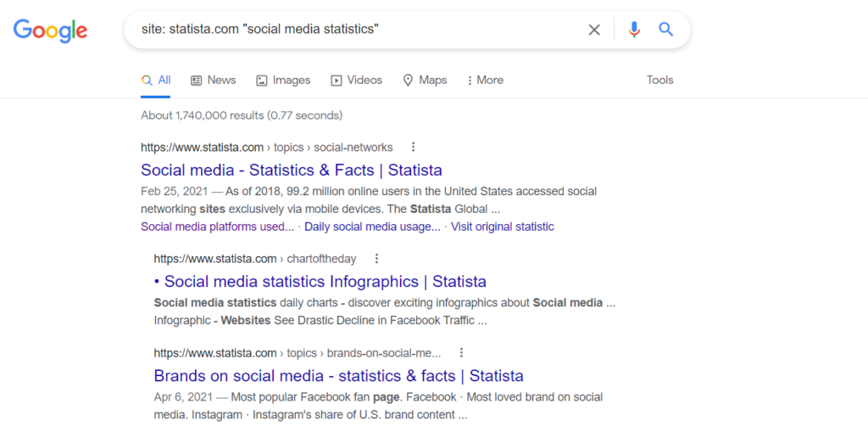
Task: Open 'Social media - Statistics & Facts' result
Action: [291, 170]
